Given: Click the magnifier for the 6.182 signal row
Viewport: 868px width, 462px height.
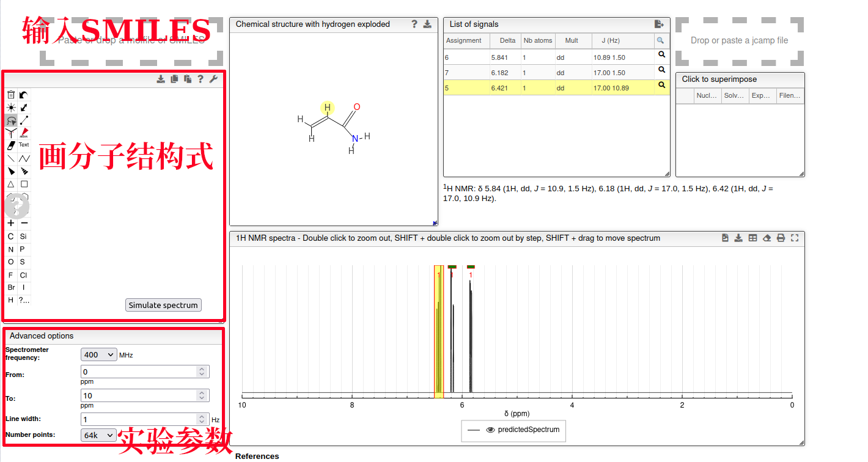Looking at the screenshot, I should (661, 70).
